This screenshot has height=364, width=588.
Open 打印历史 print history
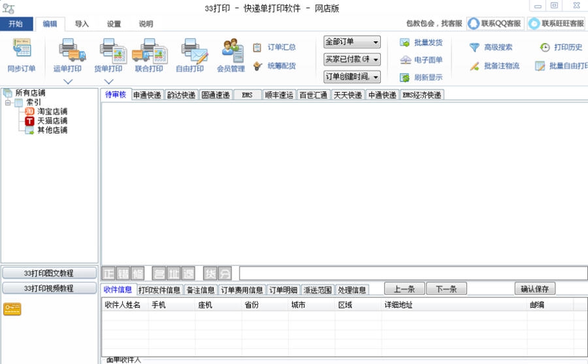561,47
